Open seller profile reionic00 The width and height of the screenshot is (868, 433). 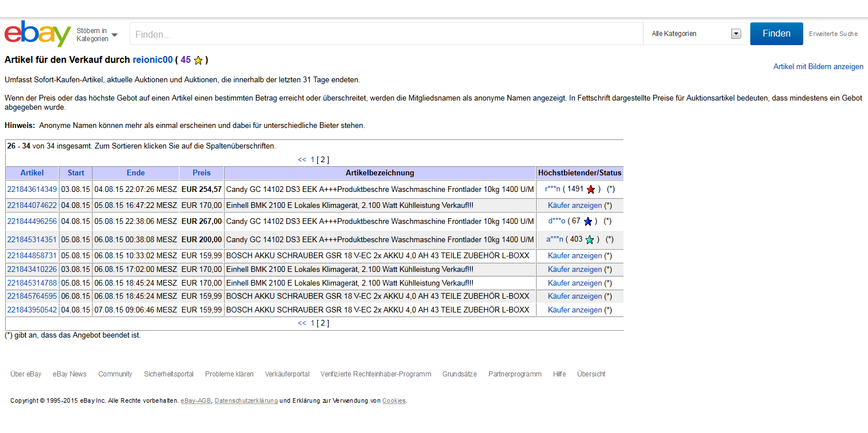point(153,59)
